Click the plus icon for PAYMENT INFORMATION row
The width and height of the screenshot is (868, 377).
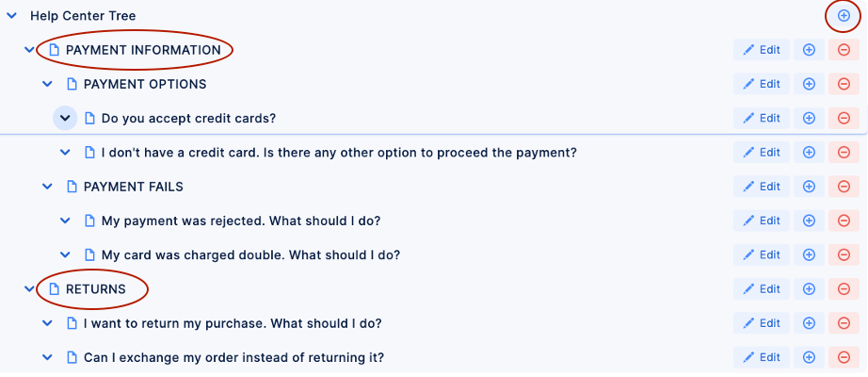click(x=809, y=50)
